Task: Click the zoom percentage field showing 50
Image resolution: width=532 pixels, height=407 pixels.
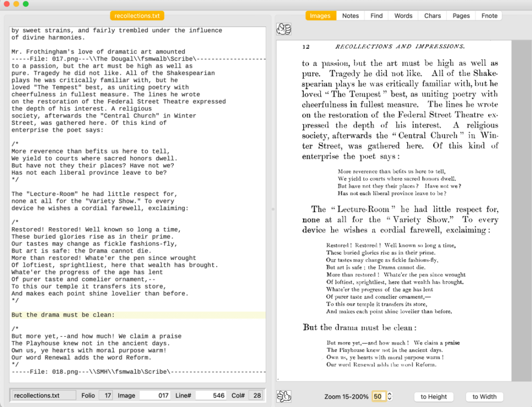Action: [x=378, y=397]
